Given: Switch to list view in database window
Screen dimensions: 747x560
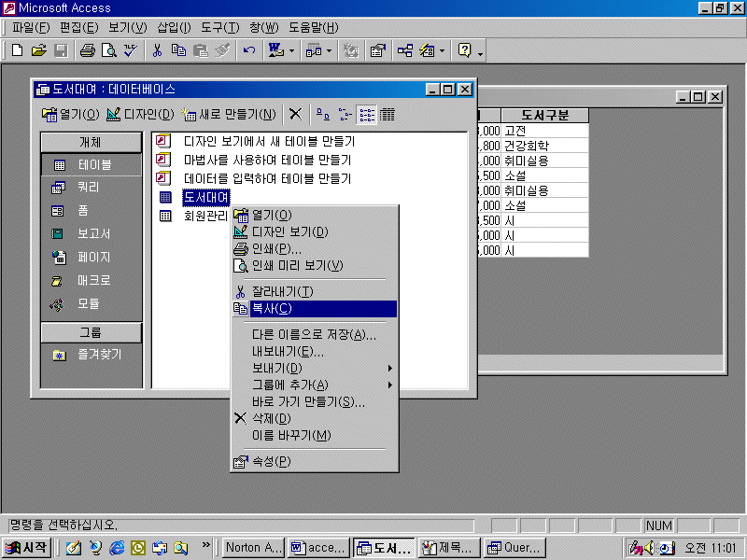Looking at the screenshot, I should (x=366, y=114).
